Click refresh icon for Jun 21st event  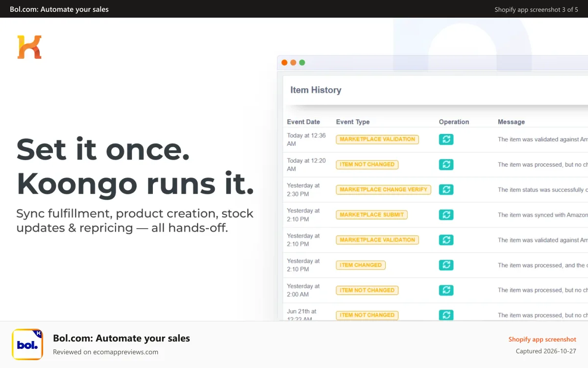coord(446,315)
